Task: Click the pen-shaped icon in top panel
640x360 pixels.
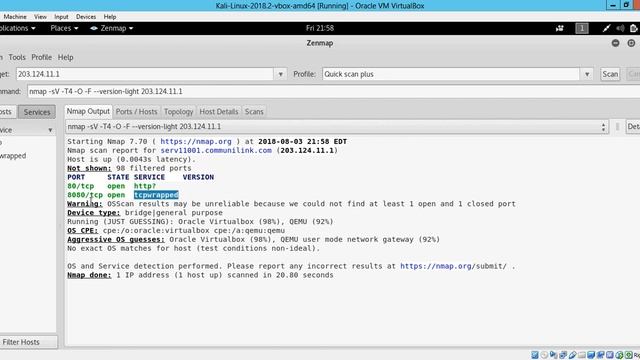Action: [x=607, y=28]
